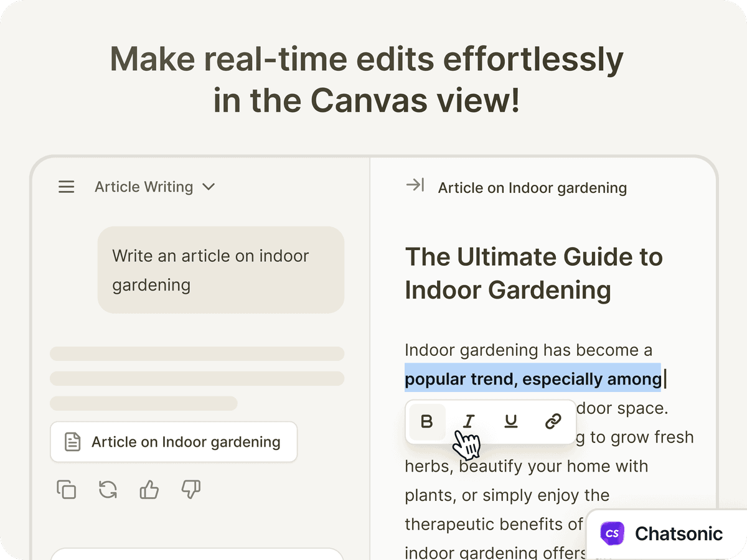Focus the chat input field at bottom

click(197, 554)
